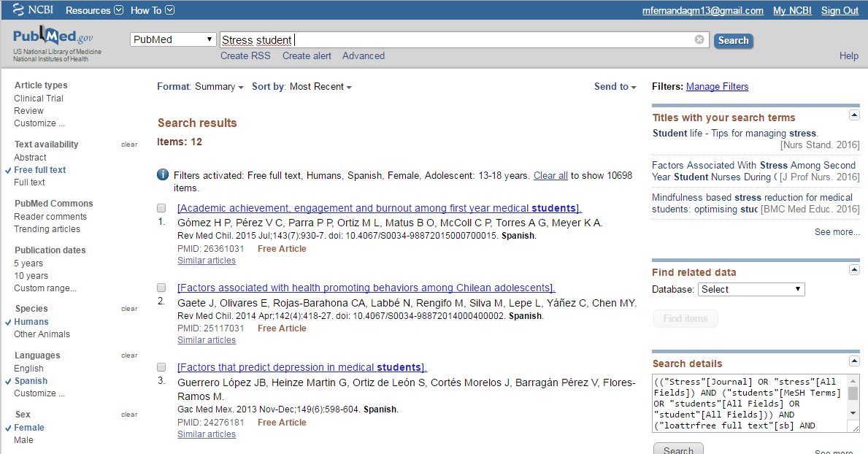Open Similar articles for PMID 26361031
The image size is (868, 454).
pyautogui.click(x=207, y=261)
